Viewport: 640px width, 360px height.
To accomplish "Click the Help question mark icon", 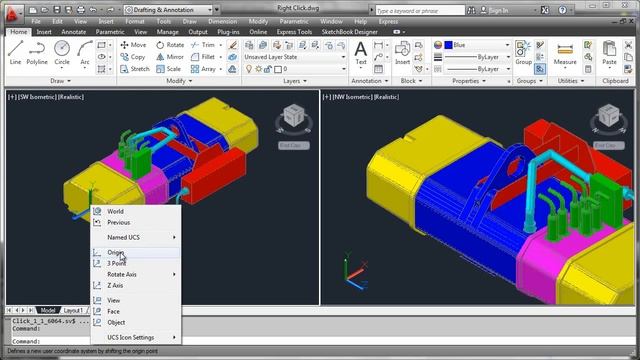I will point(562,10).
